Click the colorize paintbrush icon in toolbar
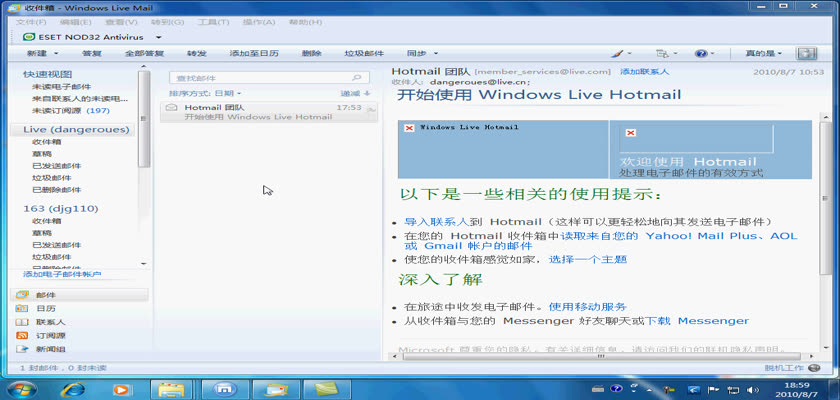Screen dimensions: 840x400 (x=617, y=53)
